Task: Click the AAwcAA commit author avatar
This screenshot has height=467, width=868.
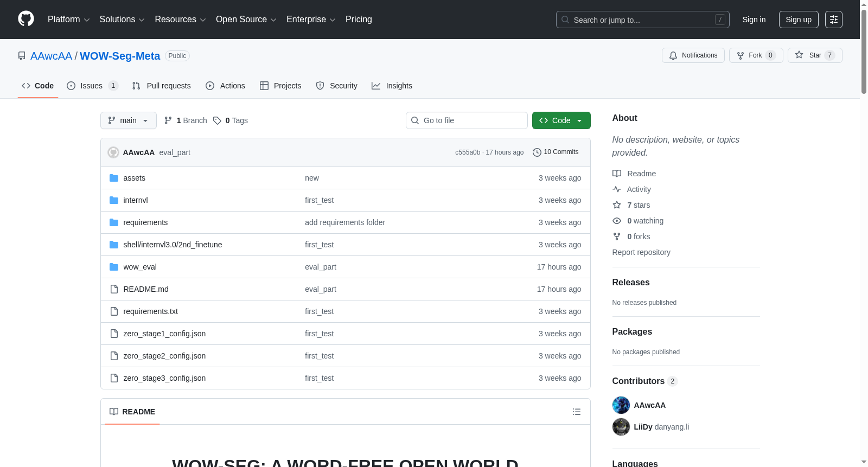Action: pos(113,152)
